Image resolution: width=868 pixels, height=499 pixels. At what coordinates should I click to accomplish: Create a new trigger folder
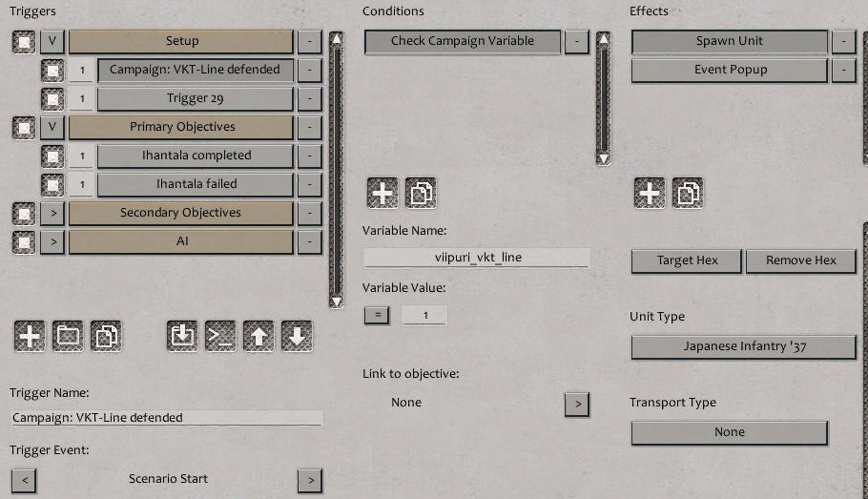(x=67, y=336)
